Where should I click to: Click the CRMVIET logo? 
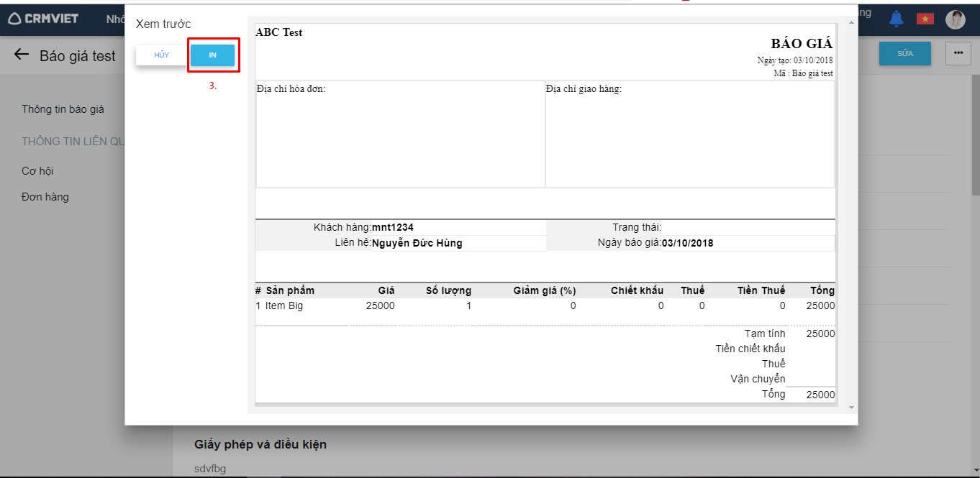43,18
